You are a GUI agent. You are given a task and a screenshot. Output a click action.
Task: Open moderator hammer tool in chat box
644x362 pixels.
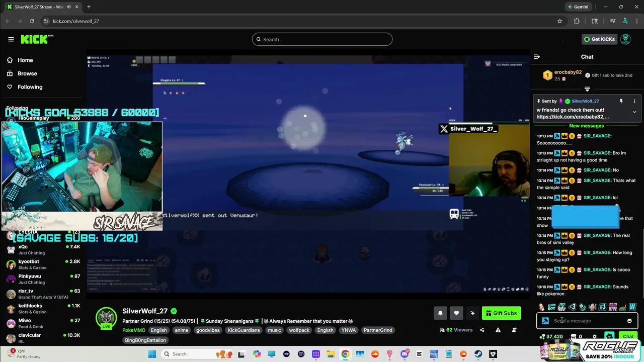pos(545,321)
